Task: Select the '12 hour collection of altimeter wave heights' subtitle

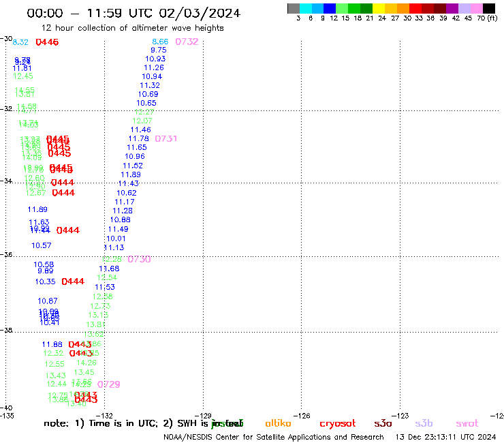Action: [132, 28]
